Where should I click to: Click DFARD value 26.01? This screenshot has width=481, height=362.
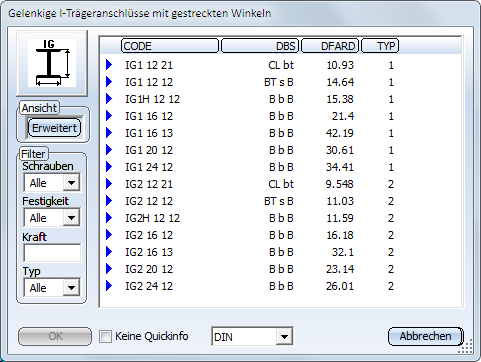[x=340, y=286]
